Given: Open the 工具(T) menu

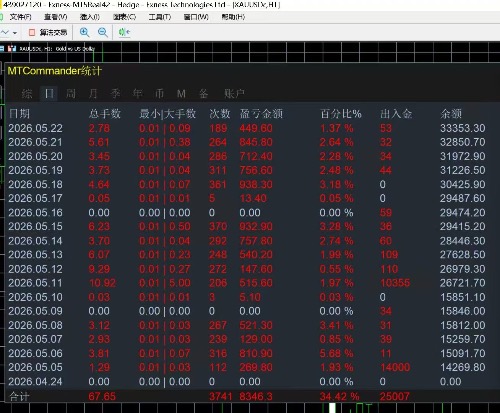Looking at the screenshot, I should [x=160, y=17].
